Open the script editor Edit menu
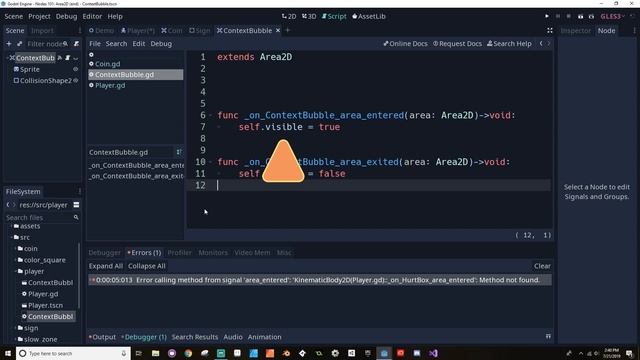The width and height of the screenshot is (640, 360). pyautogui.click(x=139, y=44)
